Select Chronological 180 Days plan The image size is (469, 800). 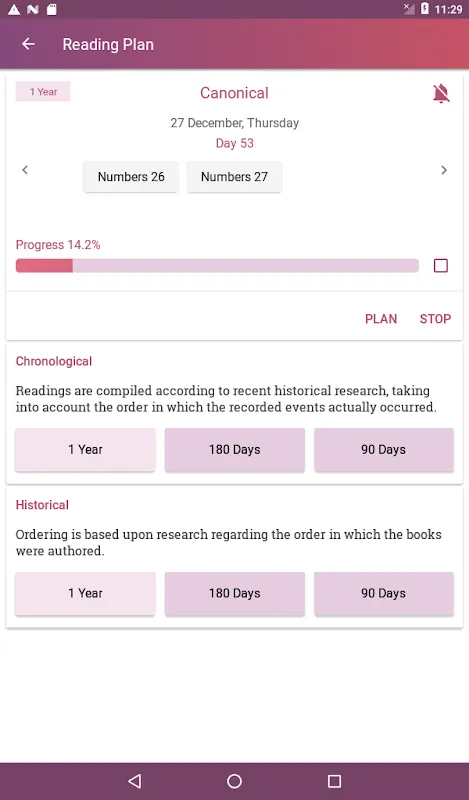click(x=235, y=449)
